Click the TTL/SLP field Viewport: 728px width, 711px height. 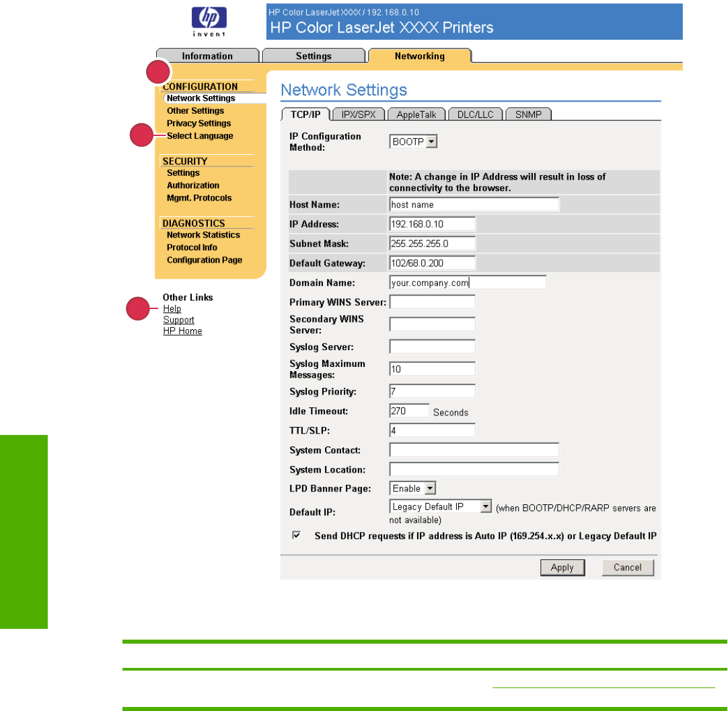pyautogui.click(x=432, y=430)
